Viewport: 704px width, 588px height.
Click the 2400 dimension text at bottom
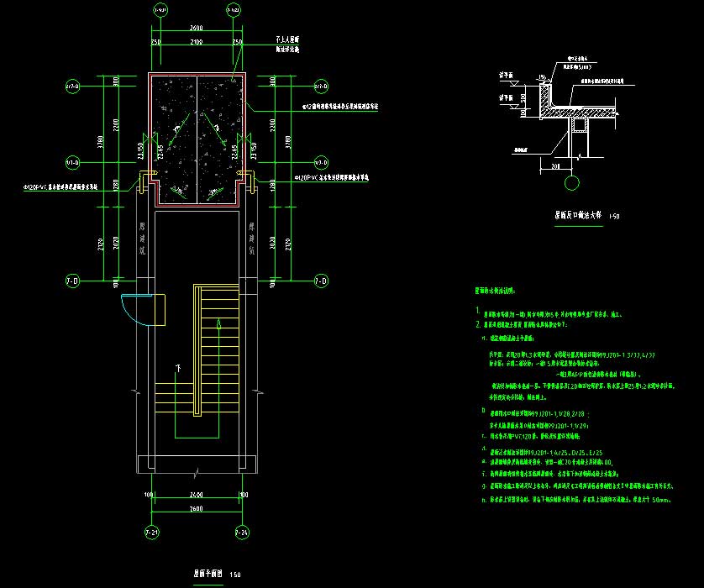pos(196,496)
